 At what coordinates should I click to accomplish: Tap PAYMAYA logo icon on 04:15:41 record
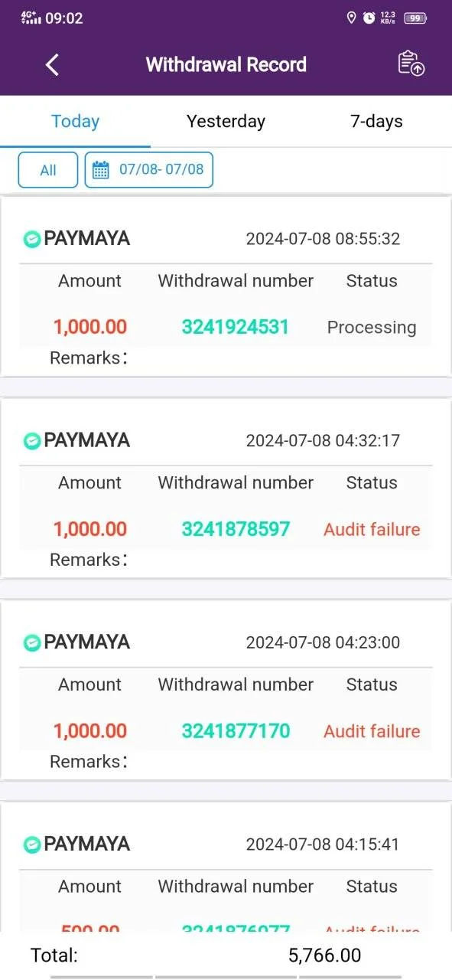(31, 844)
